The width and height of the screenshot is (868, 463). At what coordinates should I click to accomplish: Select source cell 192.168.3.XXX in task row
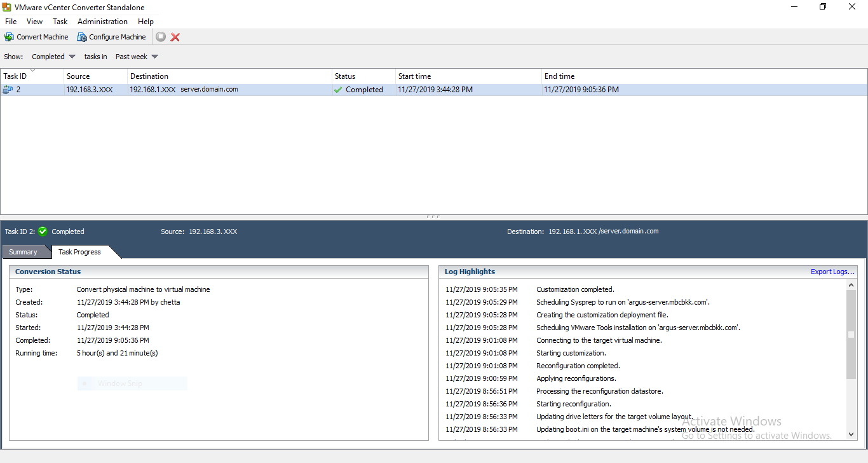click(90, 90)
